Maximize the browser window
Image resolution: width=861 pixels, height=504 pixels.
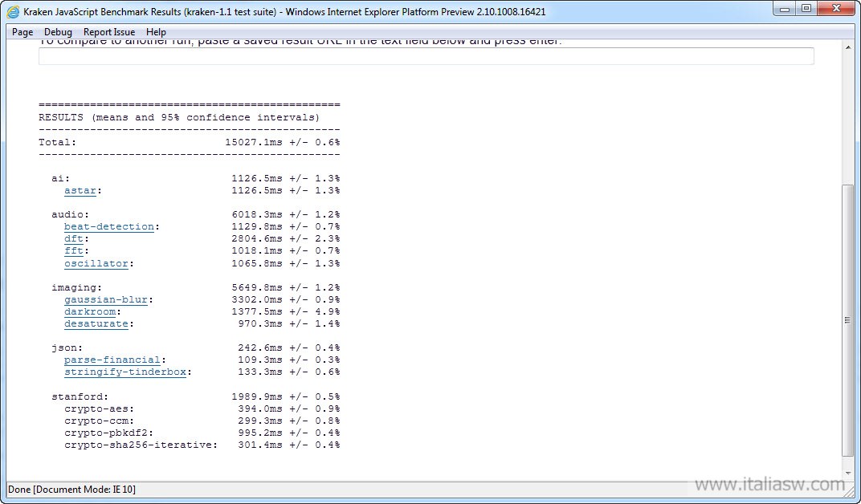(x=806, y=9)
